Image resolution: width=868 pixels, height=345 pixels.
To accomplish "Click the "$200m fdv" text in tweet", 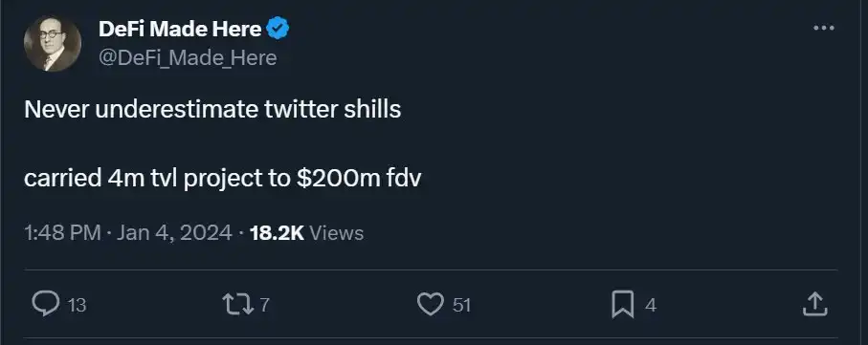I will point(359,179).
